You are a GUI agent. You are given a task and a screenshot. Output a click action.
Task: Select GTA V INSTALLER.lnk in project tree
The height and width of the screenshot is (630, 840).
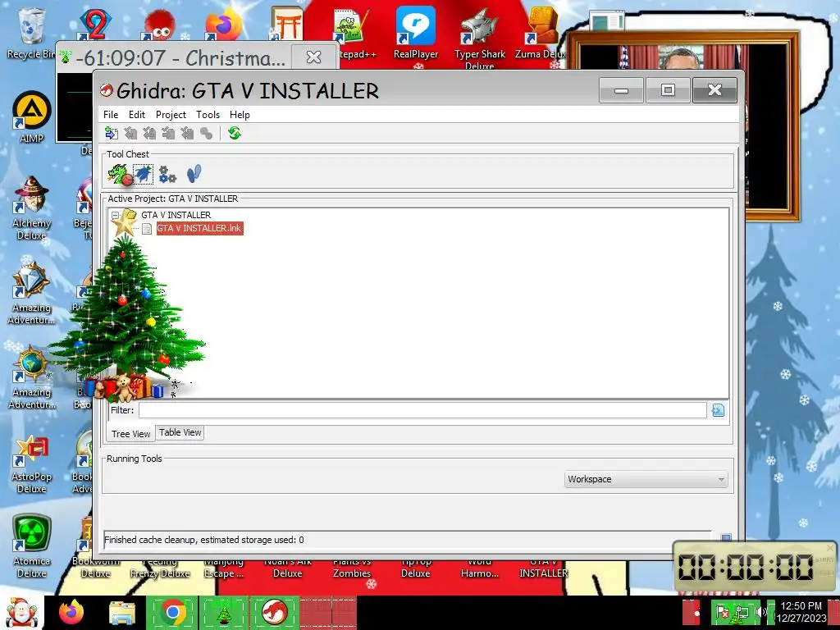point(199,228)
